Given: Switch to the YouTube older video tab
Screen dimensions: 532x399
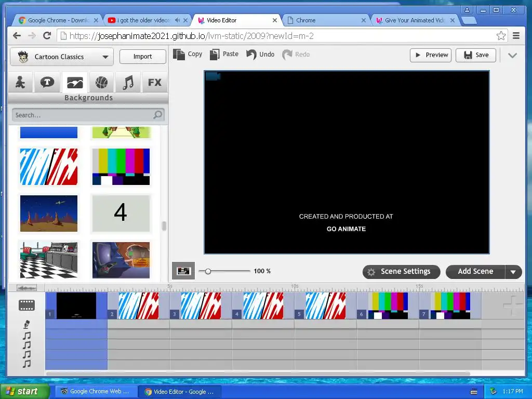Looking at the screenshot, I should [144, 20].
